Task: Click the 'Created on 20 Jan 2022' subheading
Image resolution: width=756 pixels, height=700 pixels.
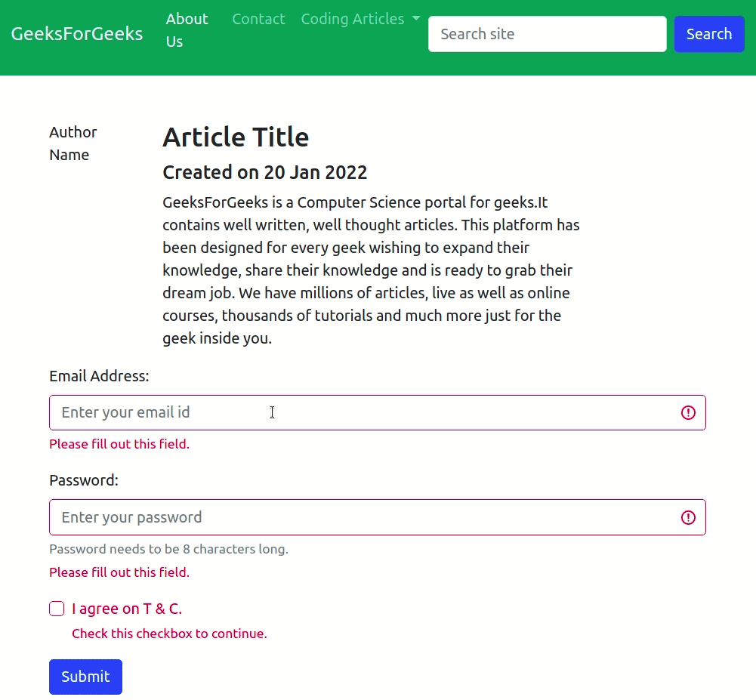Action: (264, 172)
